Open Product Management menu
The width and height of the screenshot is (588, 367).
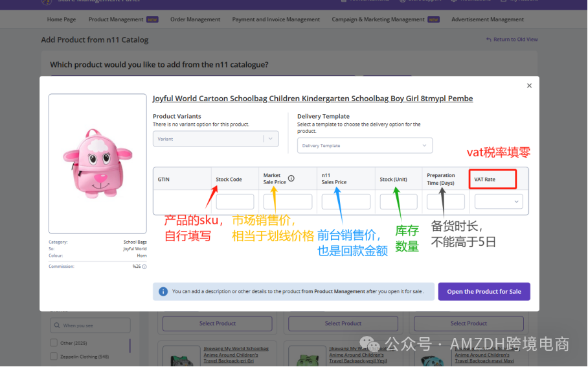click(116, 19)
